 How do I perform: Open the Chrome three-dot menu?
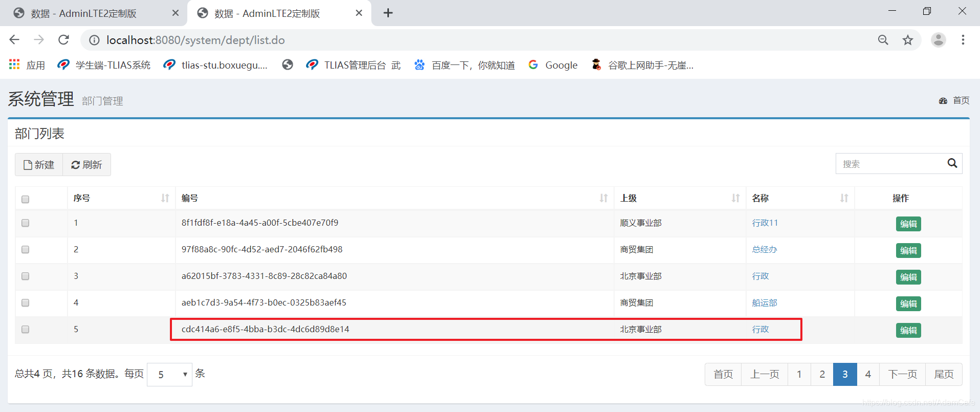pyautogui.click(x=963, y=40)
